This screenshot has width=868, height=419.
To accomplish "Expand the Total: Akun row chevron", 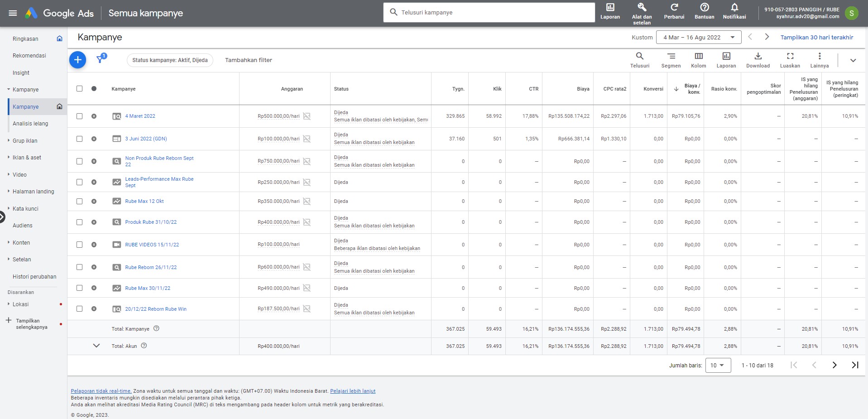I will click(96, 346).
